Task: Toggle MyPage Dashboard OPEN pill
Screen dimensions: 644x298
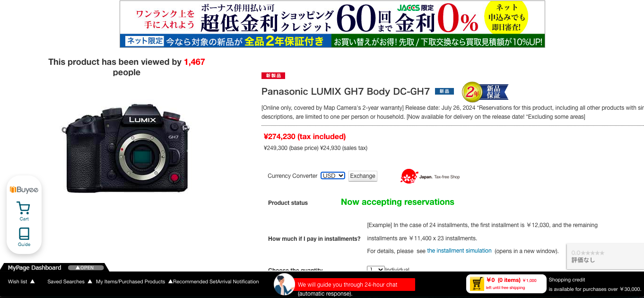Action: (86, 268)
